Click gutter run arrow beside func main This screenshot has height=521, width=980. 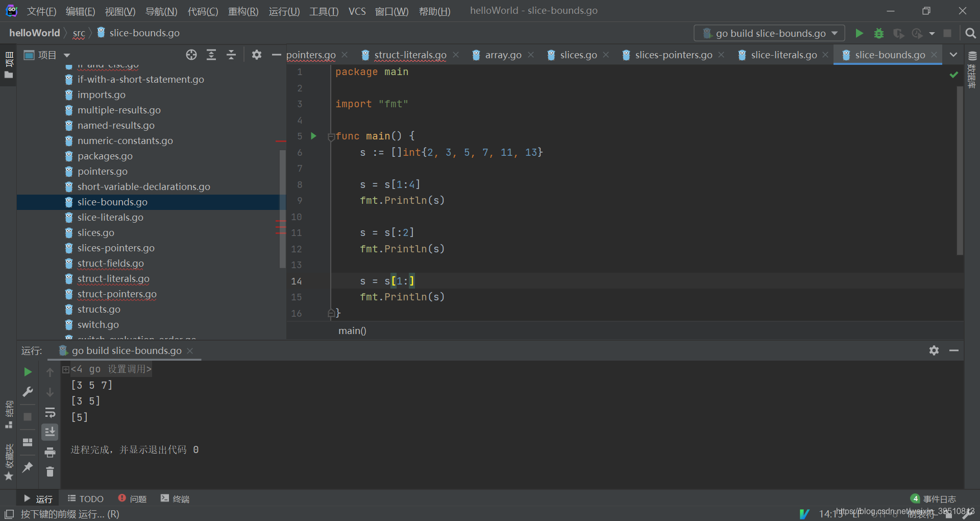tap(314, 136)
